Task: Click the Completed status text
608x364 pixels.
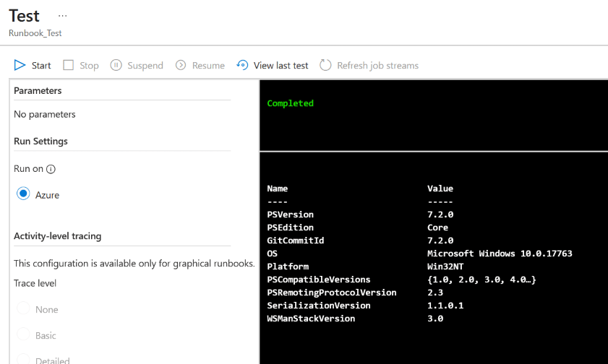Action: [x=290, y=103]
